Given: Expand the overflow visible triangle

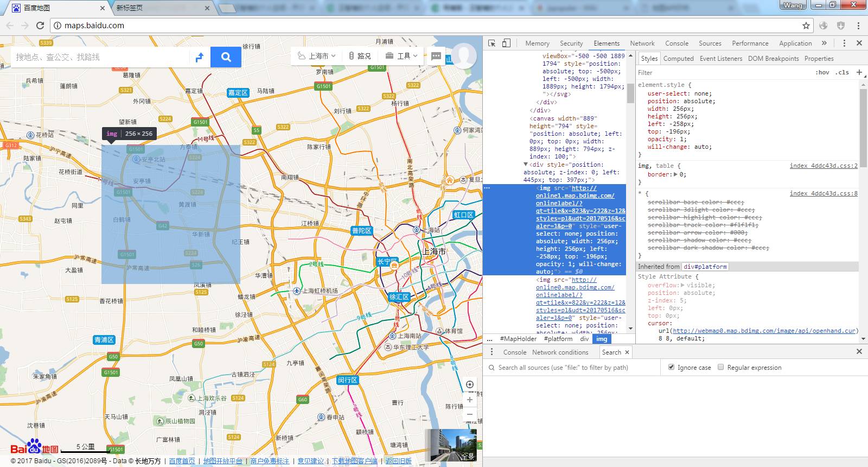Looking at the screenshot, I should pyautogui.click(x=682, y=285).
